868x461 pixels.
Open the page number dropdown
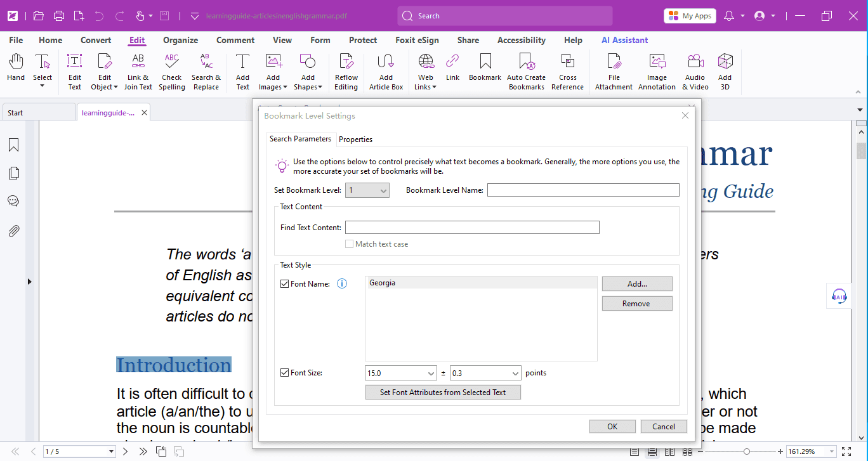pyautogui.click(x=111, y=451)
